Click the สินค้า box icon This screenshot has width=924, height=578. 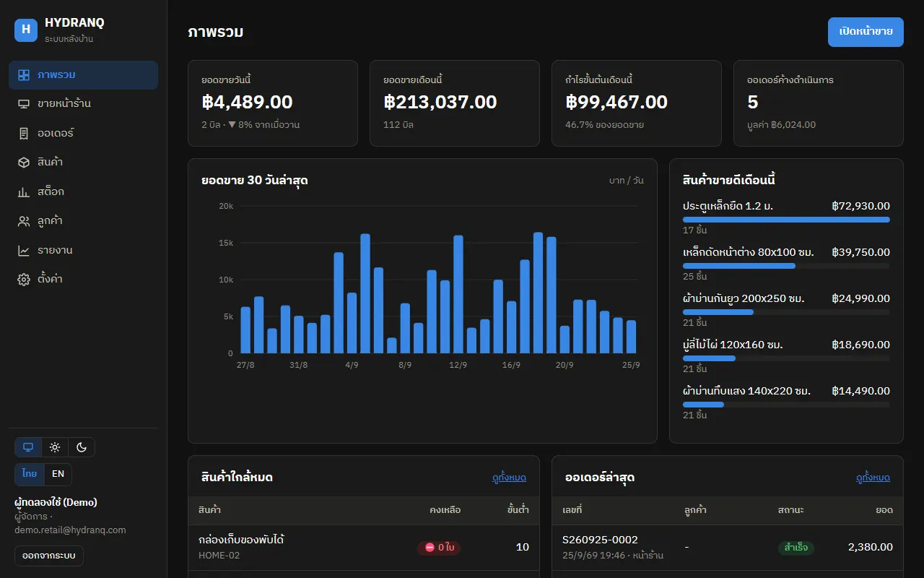click(x=24, y=163)
